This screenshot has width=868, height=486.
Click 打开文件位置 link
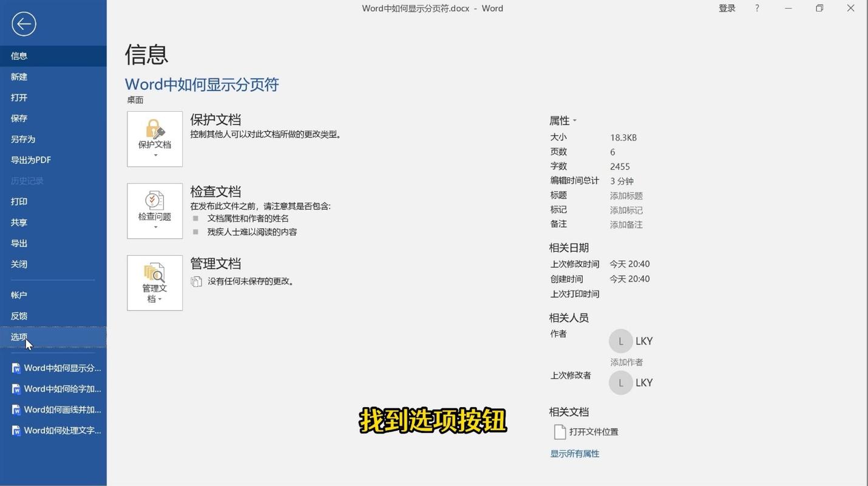[x=594, y=432]
